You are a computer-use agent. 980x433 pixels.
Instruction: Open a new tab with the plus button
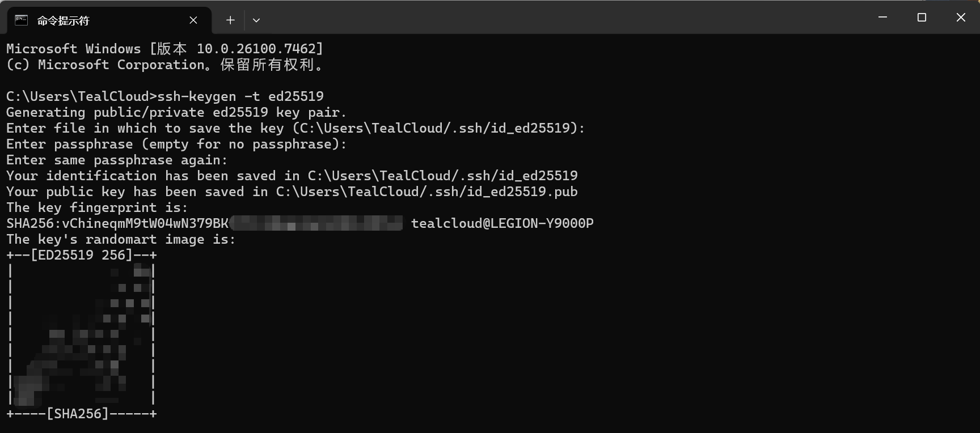pos(230,20)
